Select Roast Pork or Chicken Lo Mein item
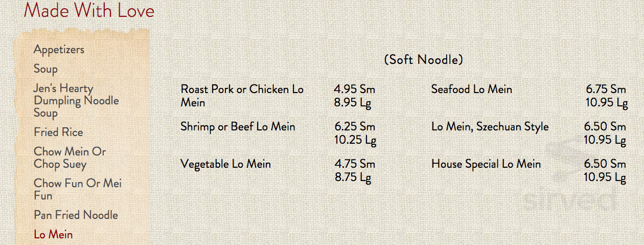Screen dimensions: 644x245 [242, 96]
